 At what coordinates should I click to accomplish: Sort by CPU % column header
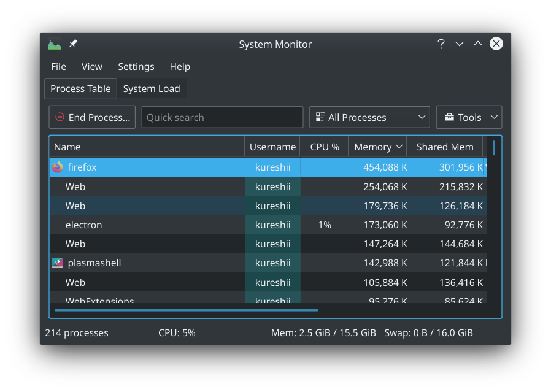[325, 147]
